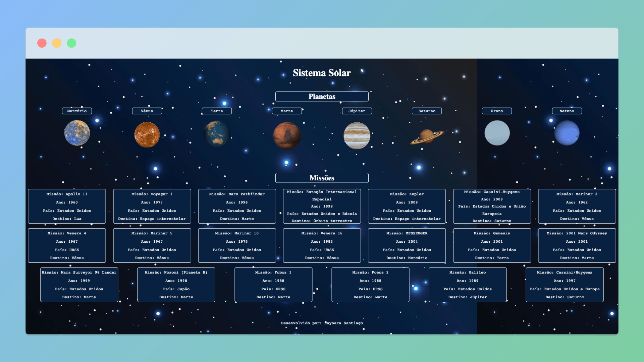The image size is (644, 362).
Task: Click the Mercury planet image
Action: [77, 133]
